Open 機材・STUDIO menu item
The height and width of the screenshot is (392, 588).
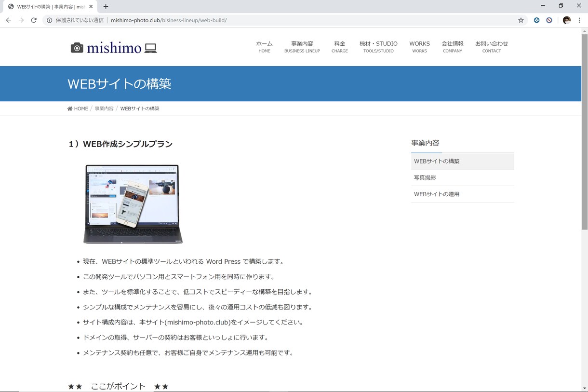click(x=378, y=47)
